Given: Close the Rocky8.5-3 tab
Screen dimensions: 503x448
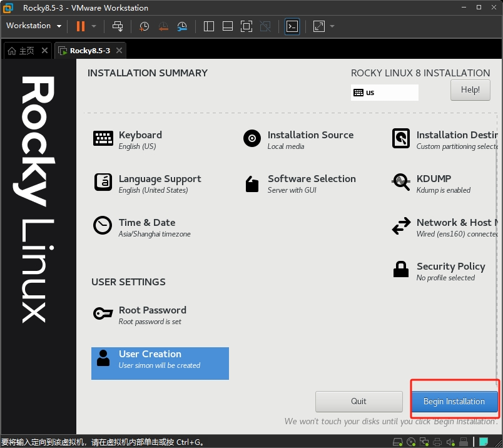Looking at the screenshot, I should (119, 51).
